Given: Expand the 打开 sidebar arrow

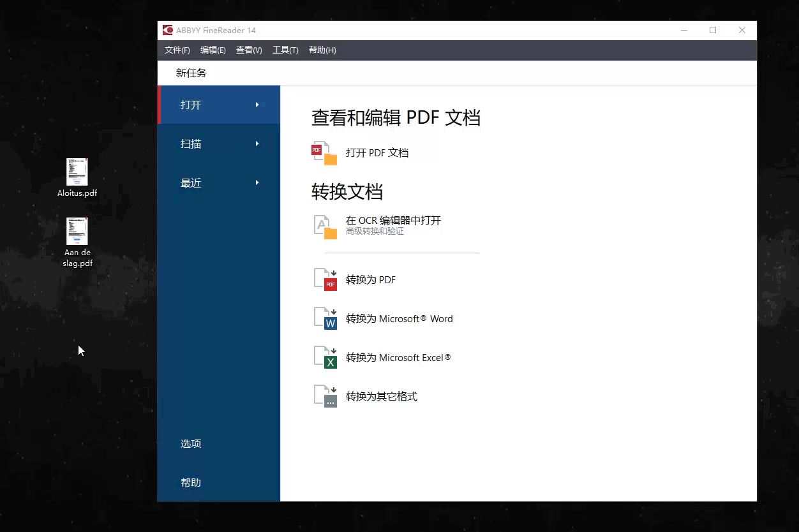Looking at the screenshot, I should click(x=257, y=105).
